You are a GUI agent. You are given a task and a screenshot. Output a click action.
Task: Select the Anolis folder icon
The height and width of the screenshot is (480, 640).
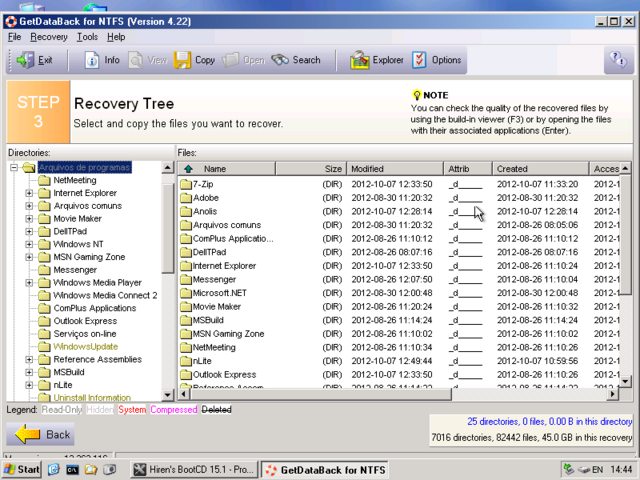tap(186, 211)
